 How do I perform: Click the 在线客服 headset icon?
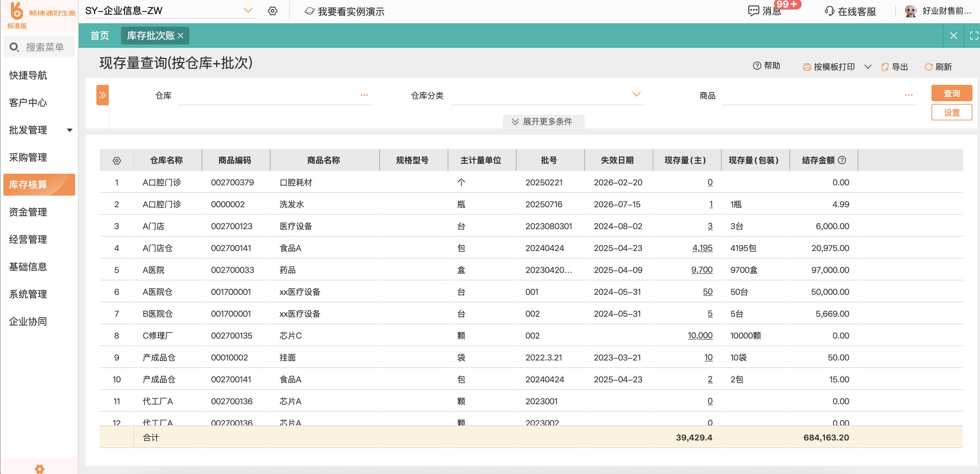click(x=829, y=11)
